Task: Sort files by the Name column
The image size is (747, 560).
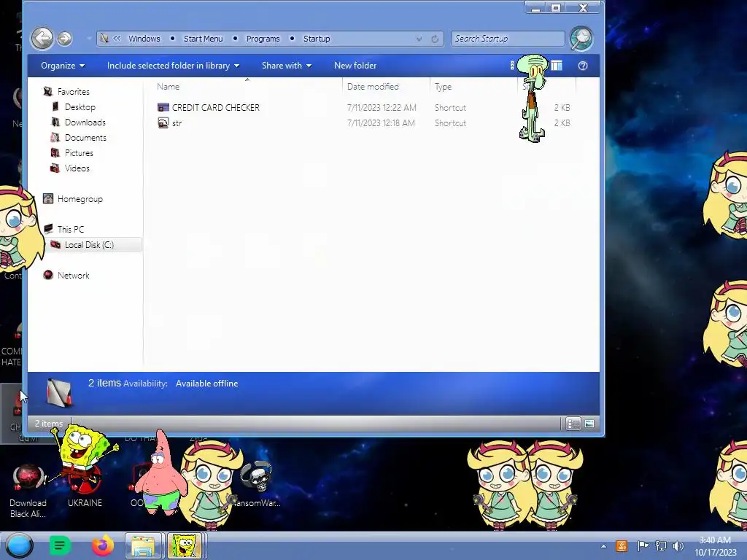Action: click(x=169, y=87)
